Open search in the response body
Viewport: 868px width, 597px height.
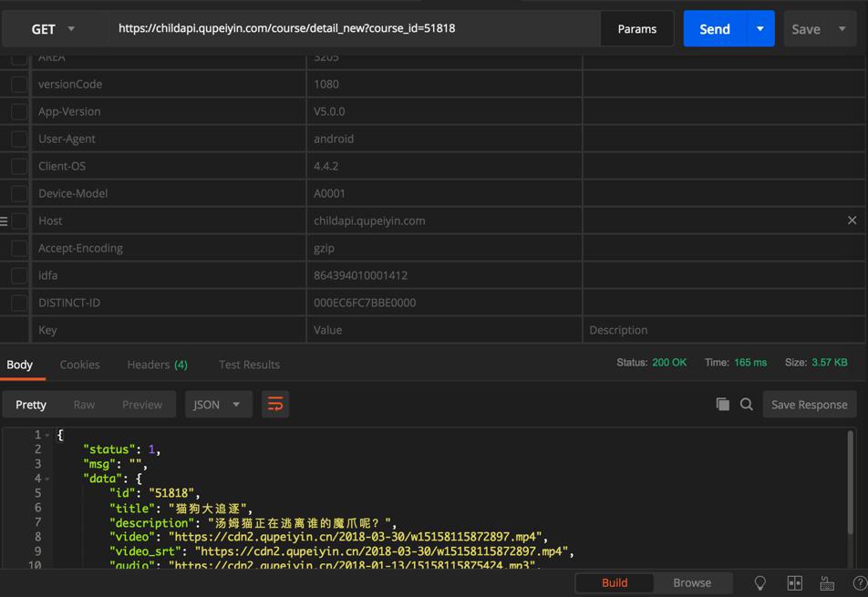(x=746, y=405)
